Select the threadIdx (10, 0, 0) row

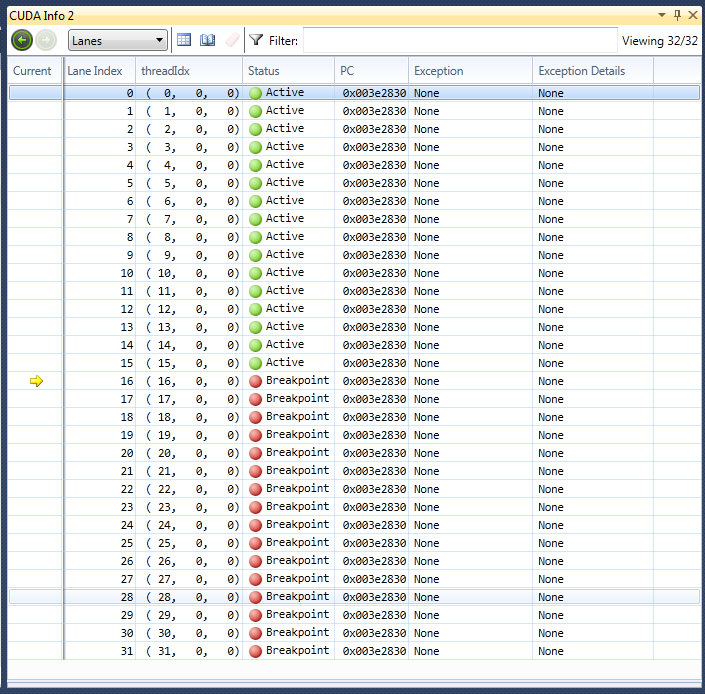(x=192, y=273)
